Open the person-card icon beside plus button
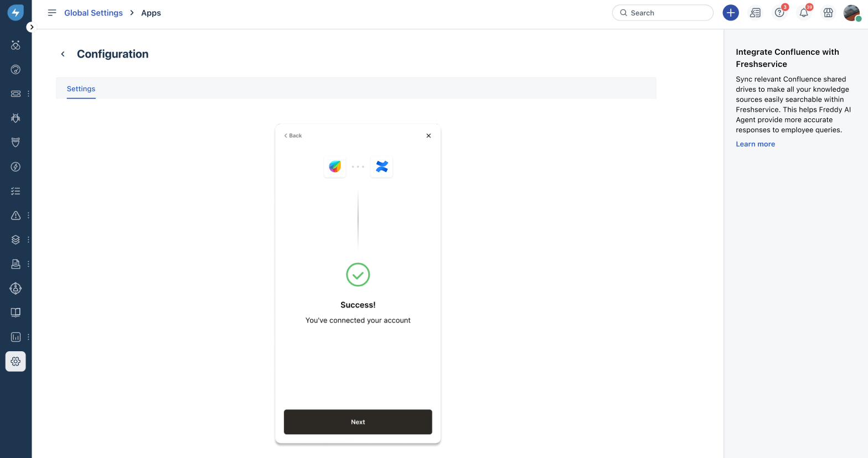Viewport: 868px width, 458px height. 755,13
